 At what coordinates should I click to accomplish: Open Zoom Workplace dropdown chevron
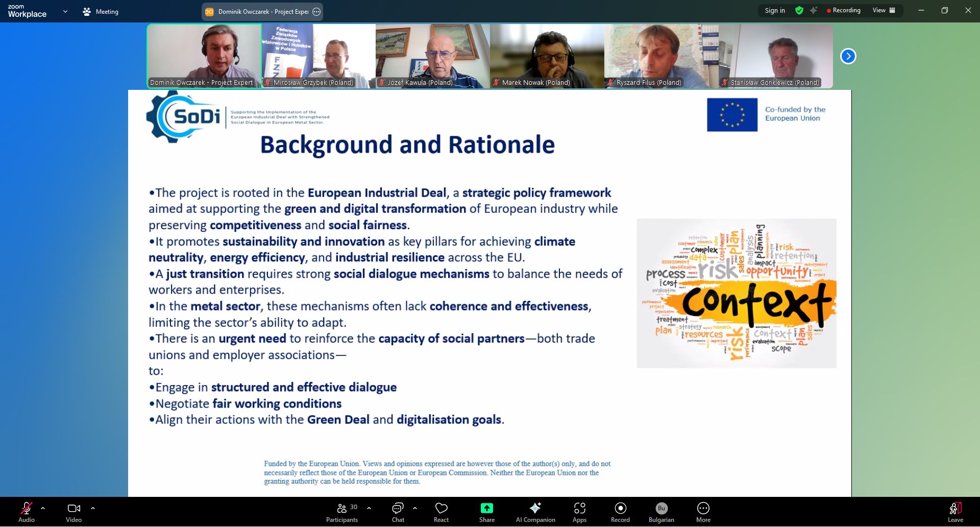[65, 11]
